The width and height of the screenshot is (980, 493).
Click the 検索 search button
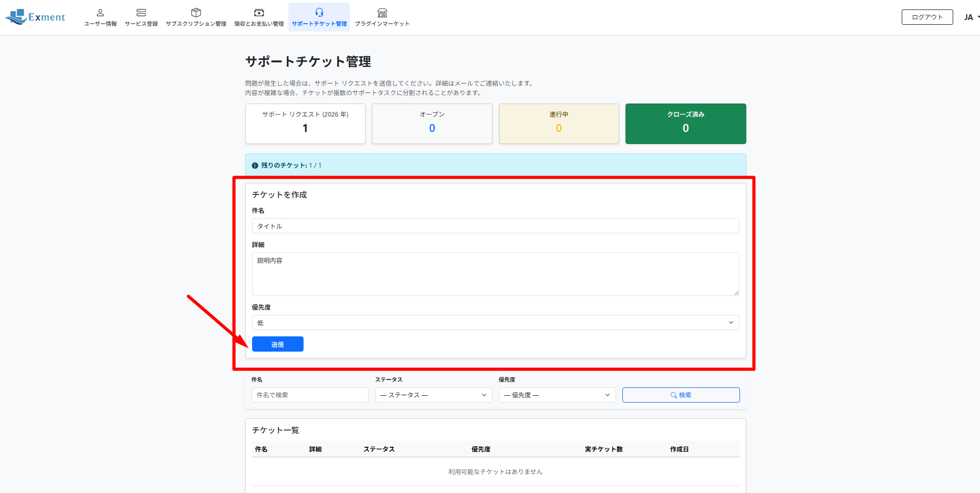681,395
